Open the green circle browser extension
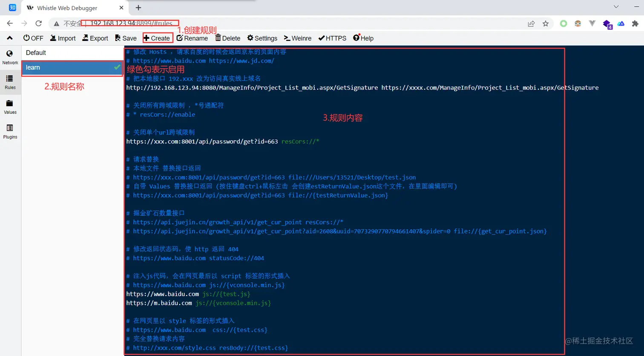 563,23
